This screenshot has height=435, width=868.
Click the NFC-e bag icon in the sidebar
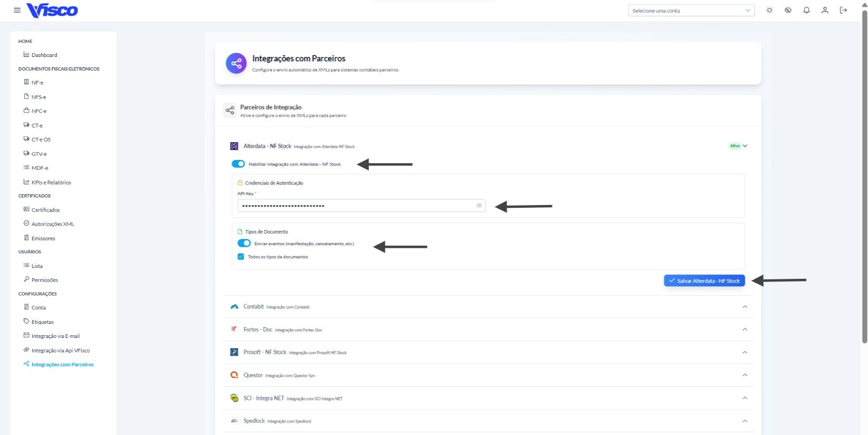26,110
